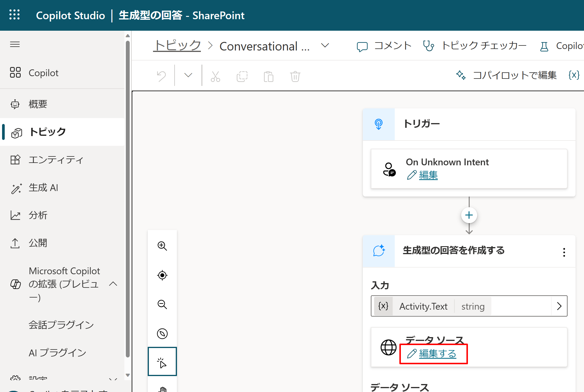Click 編集 on the On Unknown Intent trigger

coord(428,175)
